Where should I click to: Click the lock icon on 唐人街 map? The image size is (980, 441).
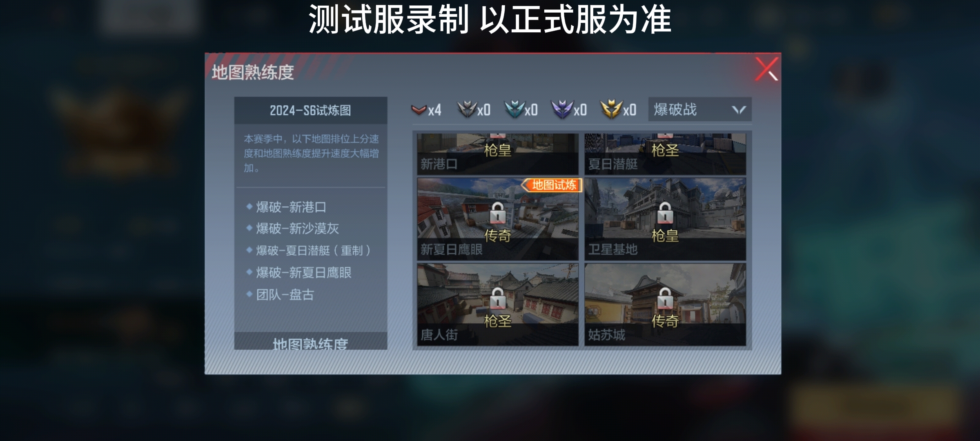pyautogui.click(x=498, y=298)
